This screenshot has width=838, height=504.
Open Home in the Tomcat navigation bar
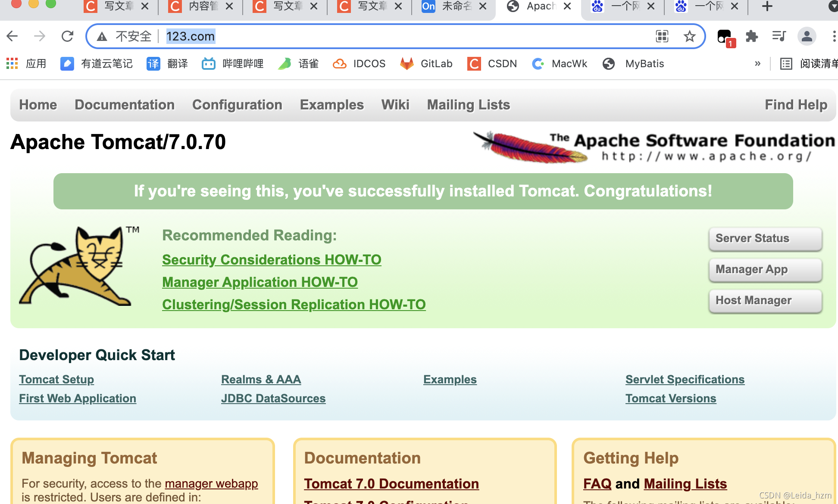coord(38,105)
